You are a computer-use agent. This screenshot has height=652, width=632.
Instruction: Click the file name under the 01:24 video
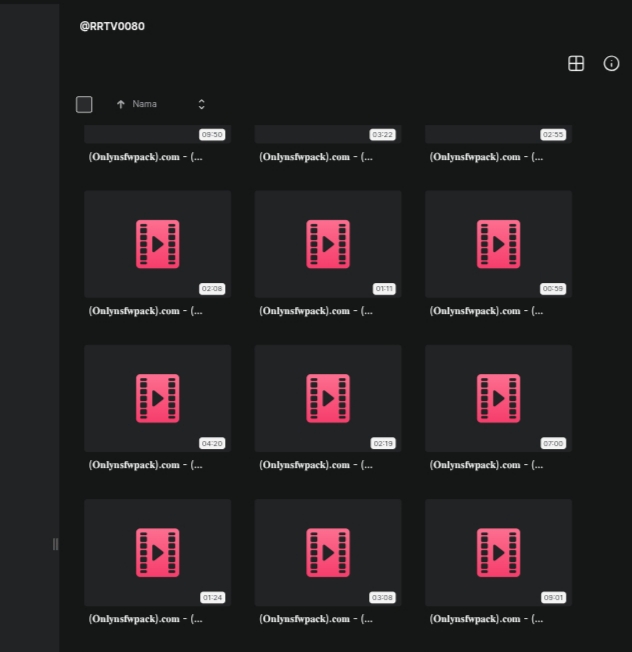point(146,619)
